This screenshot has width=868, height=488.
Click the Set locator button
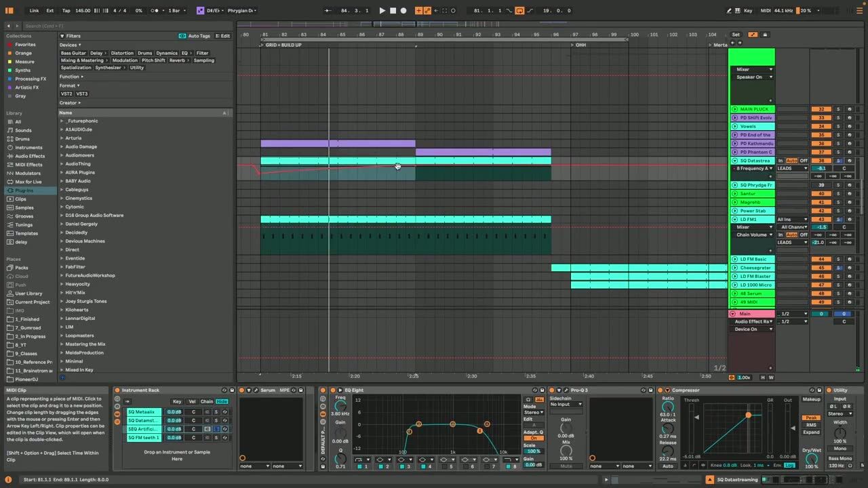pyautogui.click(x=736, y=35)
